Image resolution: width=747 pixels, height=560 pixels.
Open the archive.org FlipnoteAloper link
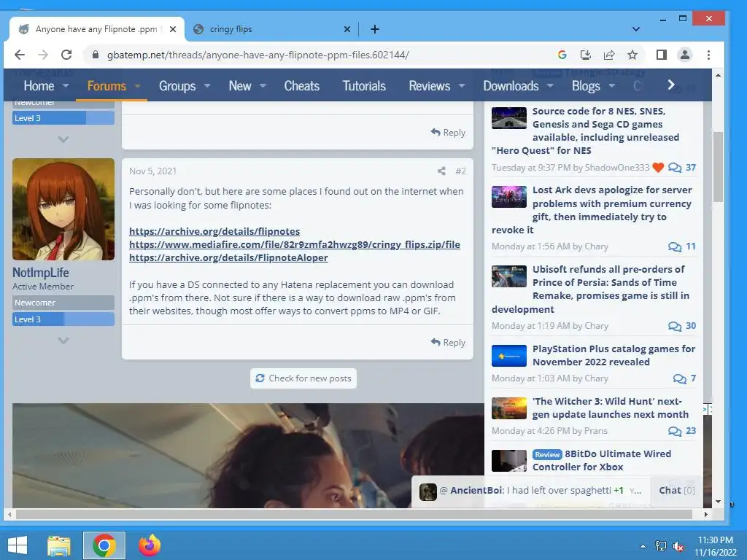228,257
